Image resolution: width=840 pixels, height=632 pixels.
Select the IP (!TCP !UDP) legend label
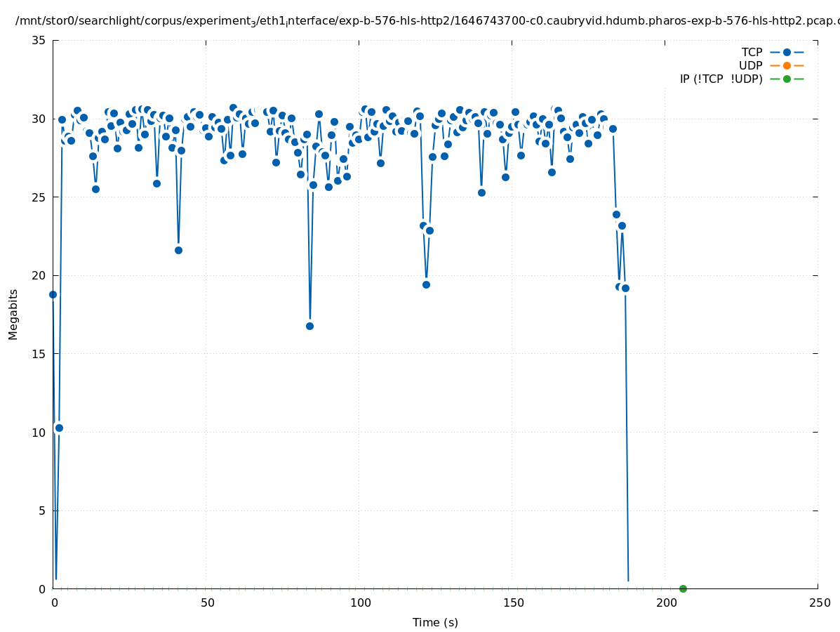pyautogui.click(x=721, y=79)
